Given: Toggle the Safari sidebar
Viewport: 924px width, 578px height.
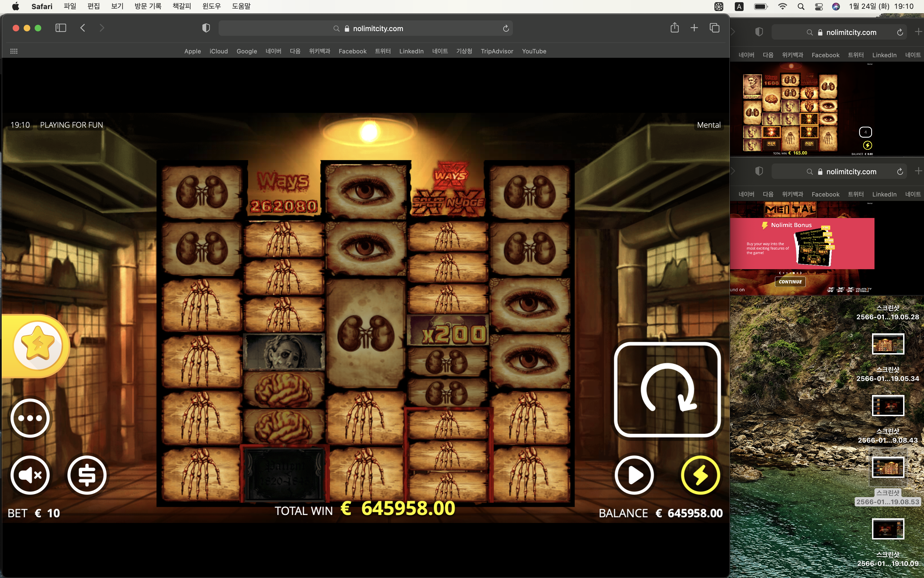Looking at the screenshot, I should (61, 28).
